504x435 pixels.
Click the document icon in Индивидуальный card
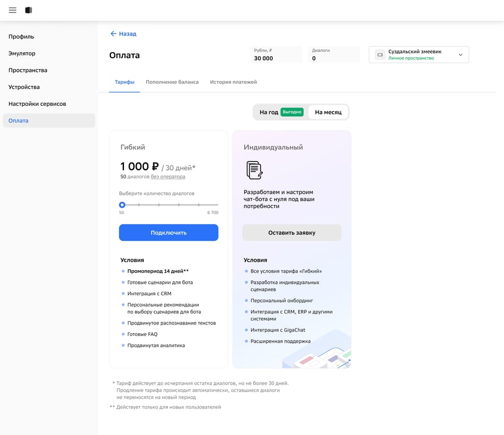click(254, 170)
